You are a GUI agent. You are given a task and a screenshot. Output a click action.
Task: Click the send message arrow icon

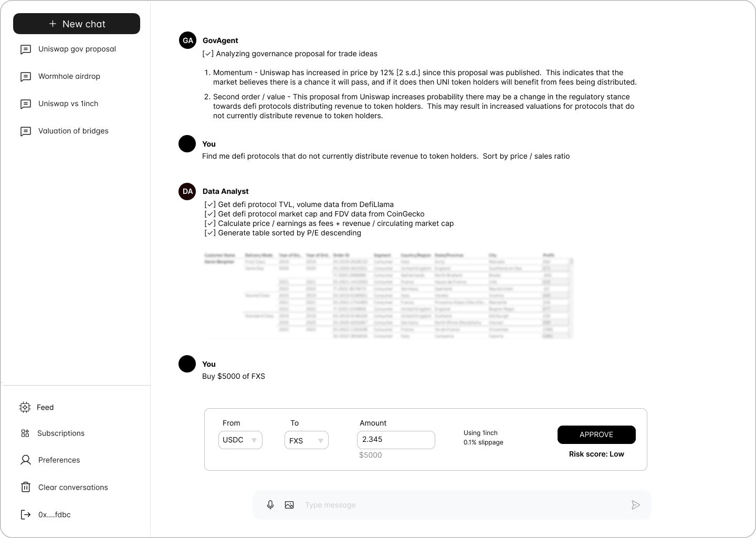pos(636,505)
